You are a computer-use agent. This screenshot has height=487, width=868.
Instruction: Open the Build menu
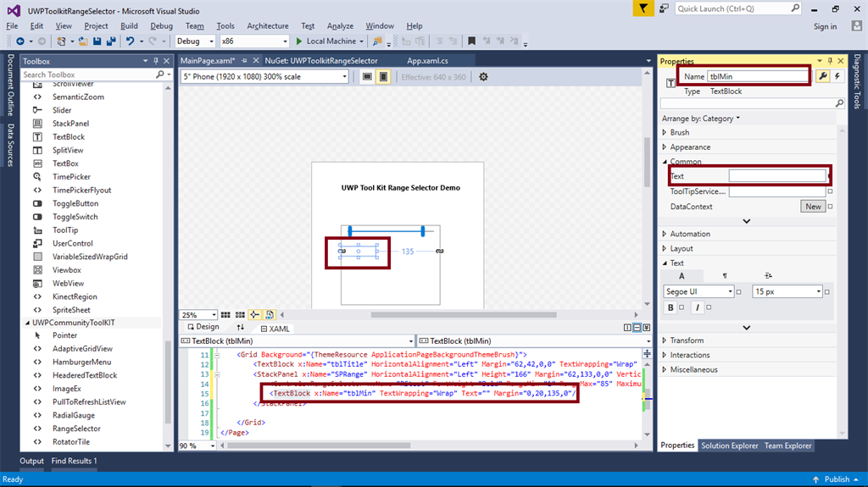tap(129, 26)
